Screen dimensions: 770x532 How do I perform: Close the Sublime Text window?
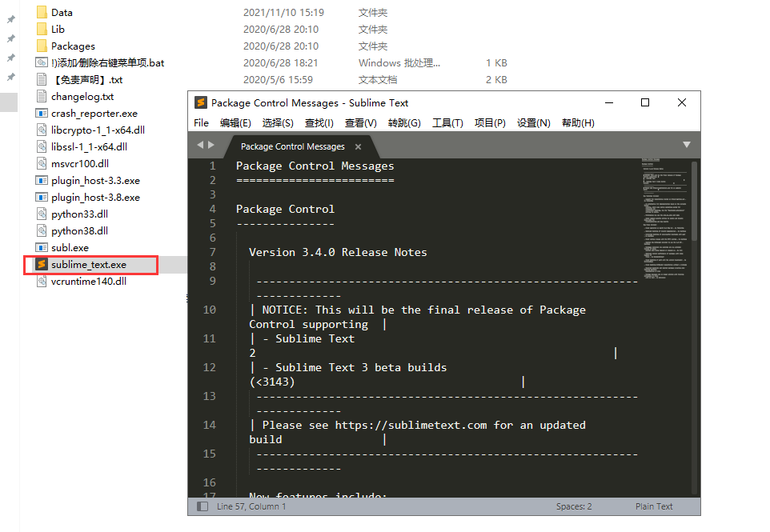682,102
